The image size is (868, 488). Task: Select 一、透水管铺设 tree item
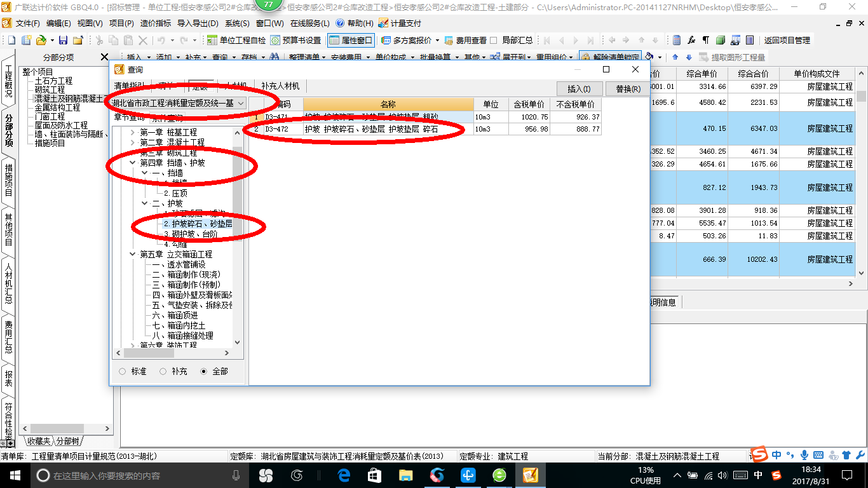coord(179,264)
